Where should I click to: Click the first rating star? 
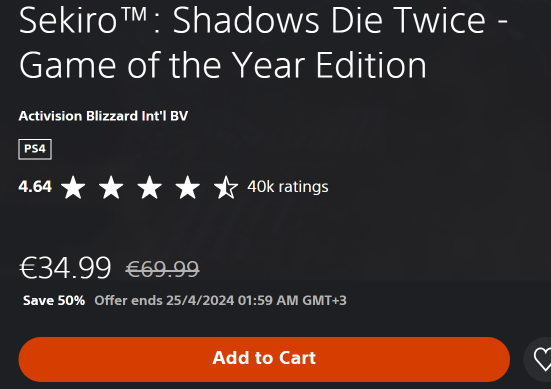73,187
